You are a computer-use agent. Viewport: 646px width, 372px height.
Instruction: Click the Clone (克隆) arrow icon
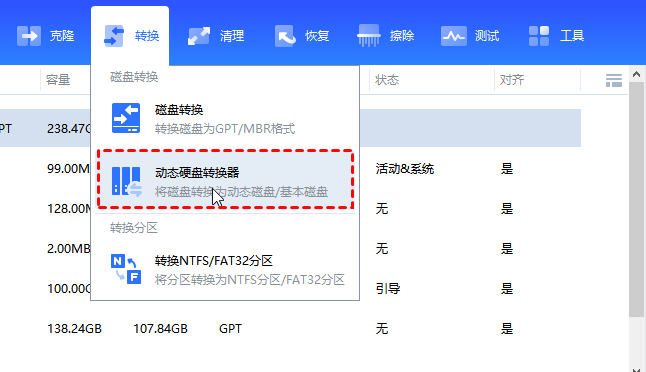(x=29, y=36)
